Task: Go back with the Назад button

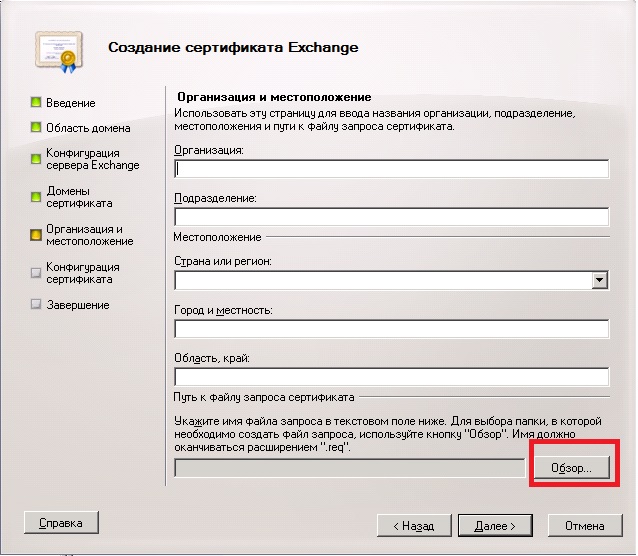Action: (414, 526)
